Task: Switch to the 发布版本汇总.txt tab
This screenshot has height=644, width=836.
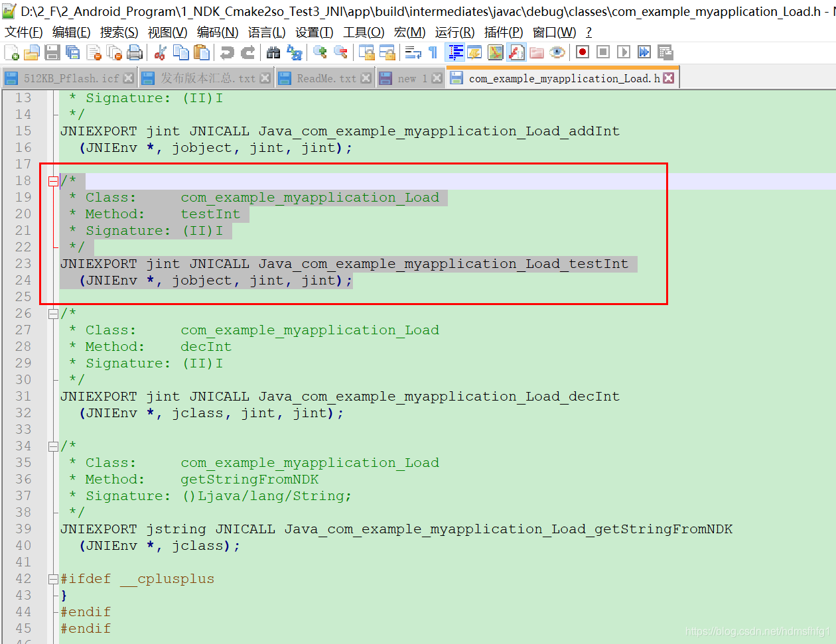Action: click(207, 78)
